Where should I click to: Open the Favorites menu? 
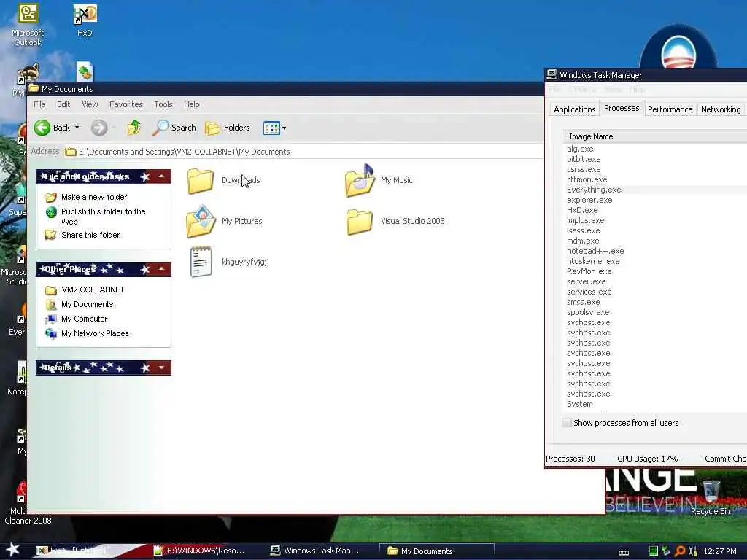click(125, 104)
